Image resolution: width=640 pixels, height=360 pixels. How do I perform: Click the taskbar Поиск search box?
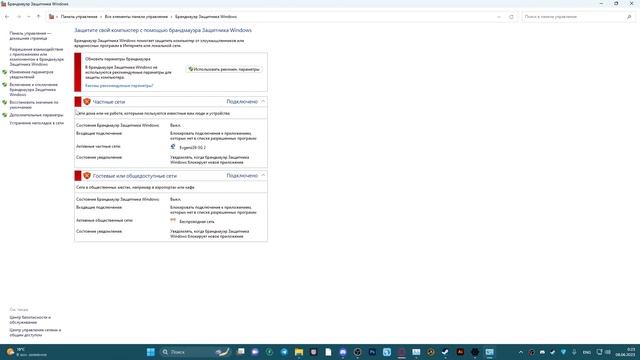pyautogui.click(x=195, y=352)
